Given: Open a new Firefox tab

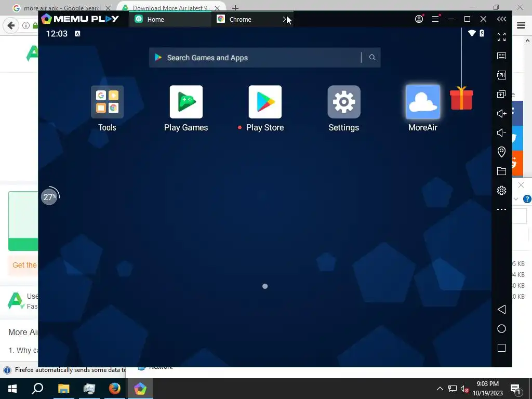Looking at the screenshot, I should coord(235,8).
